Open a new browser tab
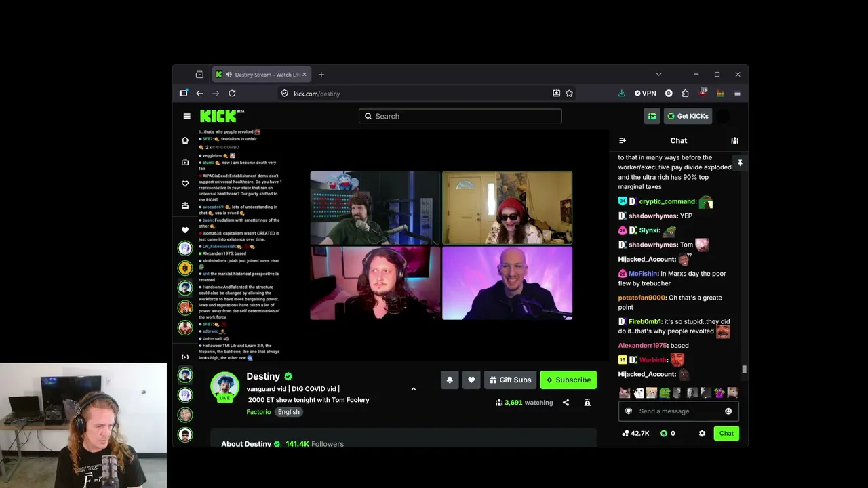This screenshot has width=868, height=488. (x=321, y=75)
